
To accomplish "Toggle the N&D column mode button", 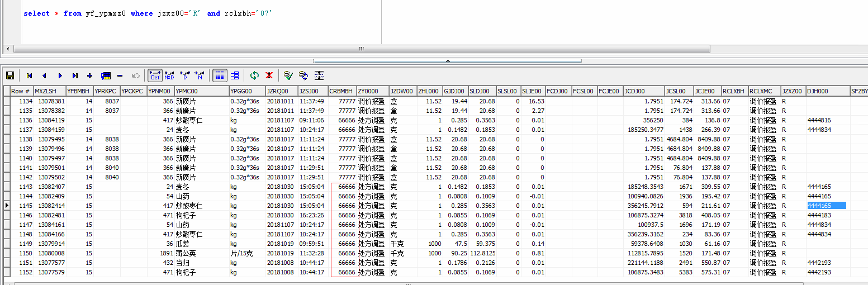I will [x=169, y=75].
